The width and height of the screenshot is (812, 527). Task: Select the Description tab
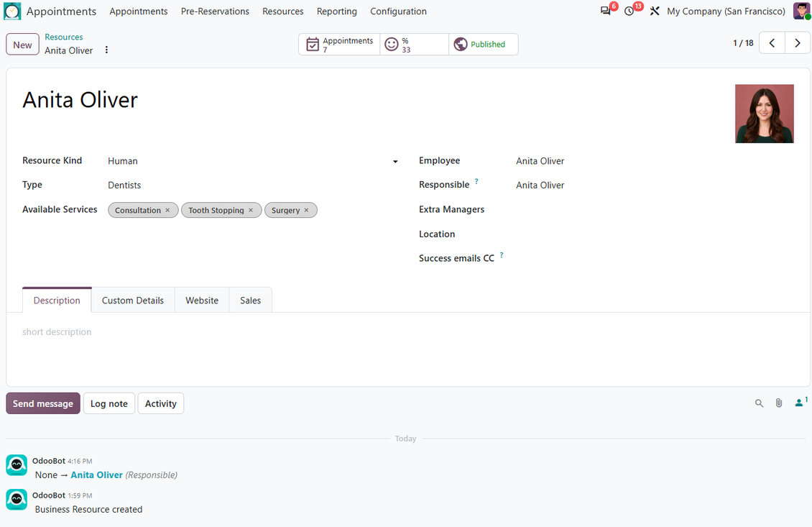pyautogui.click(x=57, y=301)
